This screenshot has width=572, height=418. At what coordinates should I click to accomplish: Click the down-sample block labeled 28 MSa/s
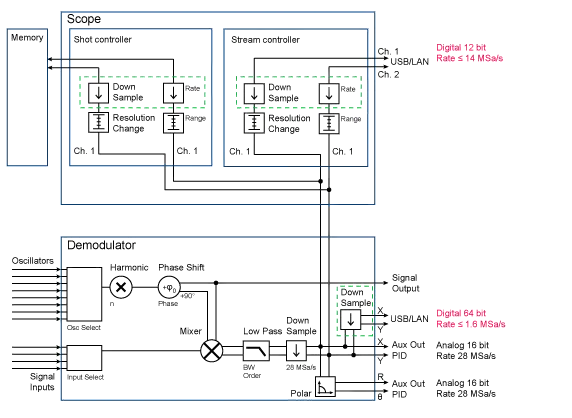(x=296, y=351)
